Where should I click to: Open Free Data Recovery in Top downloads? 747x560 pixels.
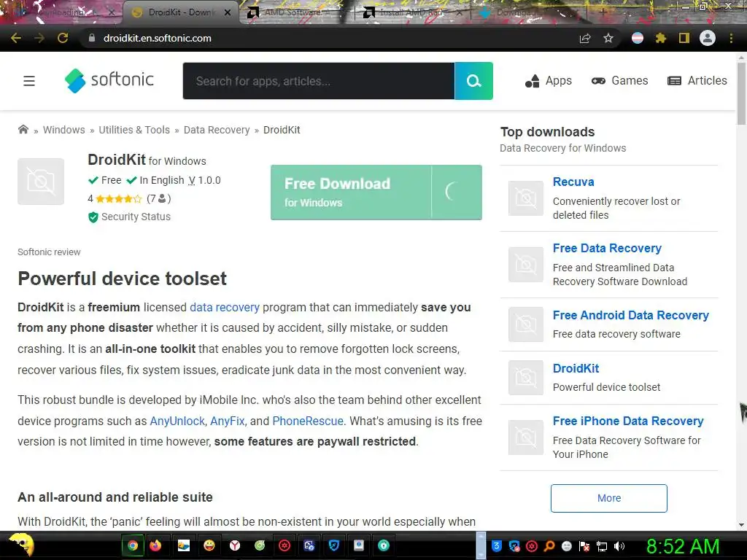[x=607, y=248]
